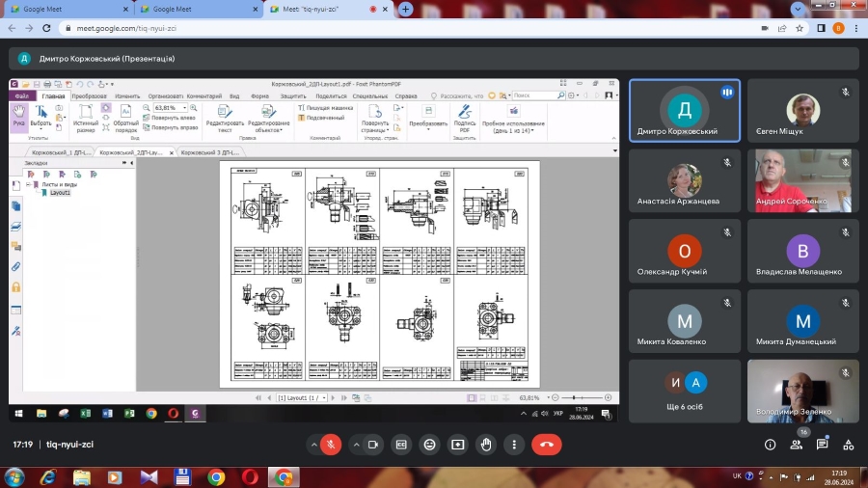
Task: Turn on the camera in Meet
Action: pos(372,445)
